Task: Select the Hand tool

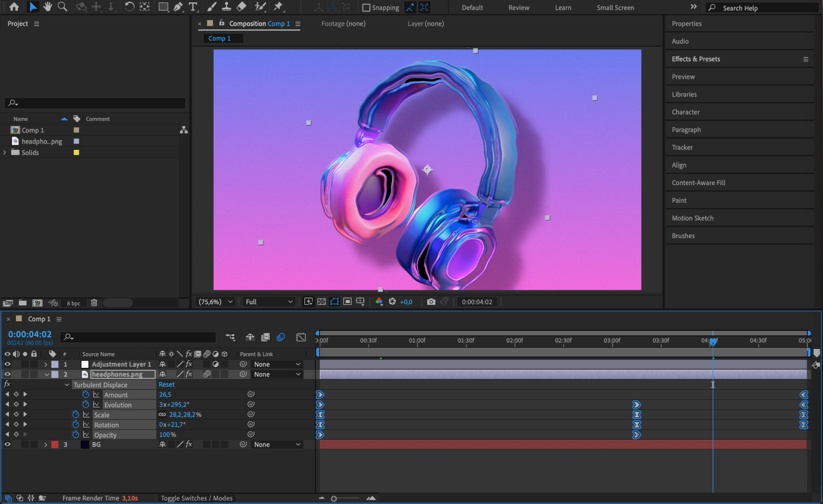Action: pyautogui.click(x=47, y=7)
